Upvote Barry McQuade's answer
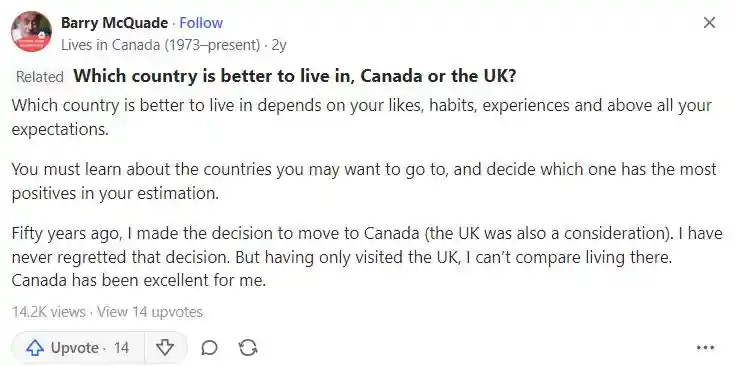Screen dimensions: 736x366 pos(78,348)
